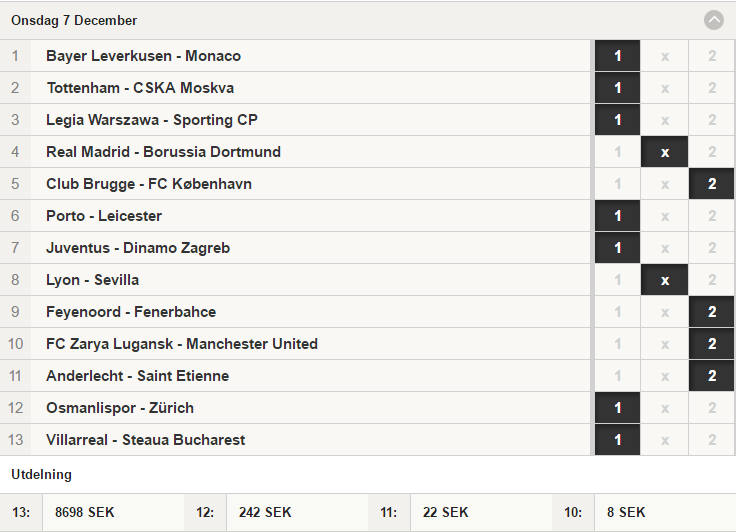Choose away win for Villarreal - Steaua Bucharest
Viewport: 736px width, 532px height.
pos(712,440)
